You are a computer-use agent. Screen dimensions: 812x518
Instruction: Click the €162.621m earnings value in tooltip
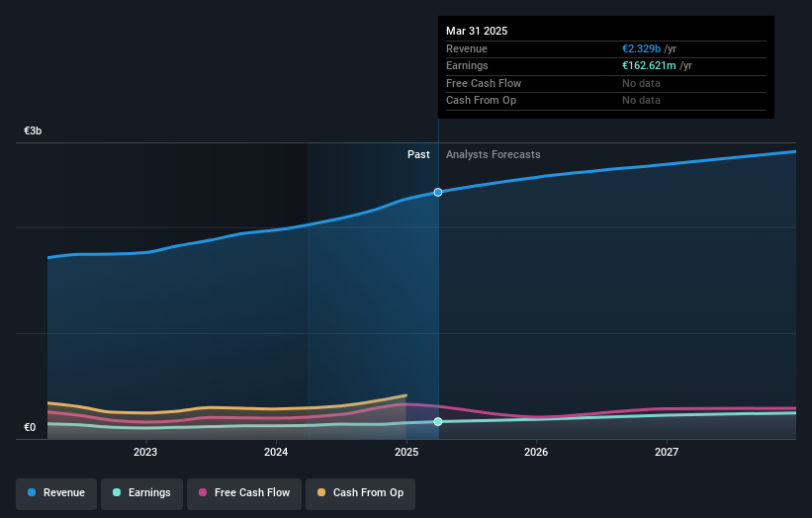(x=649, y=65)
